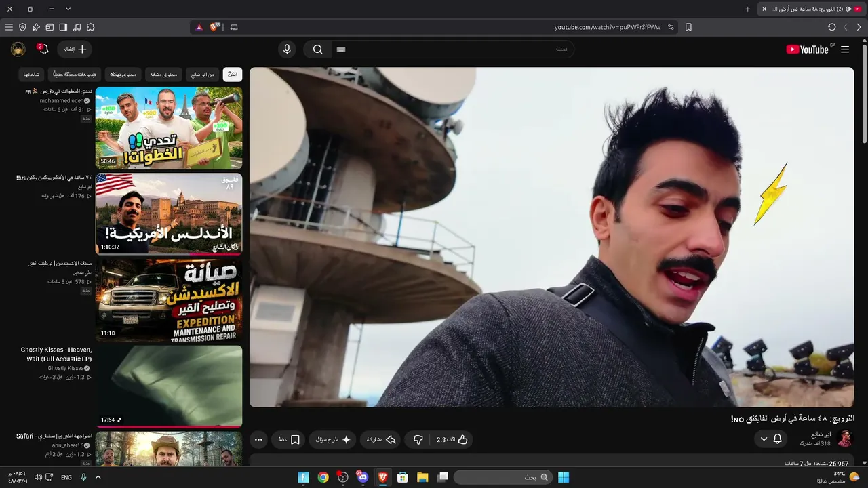Select the من أبو شايع filter chip
The height and width of the screenshot is (488, 868).
(x=202, y=75)
